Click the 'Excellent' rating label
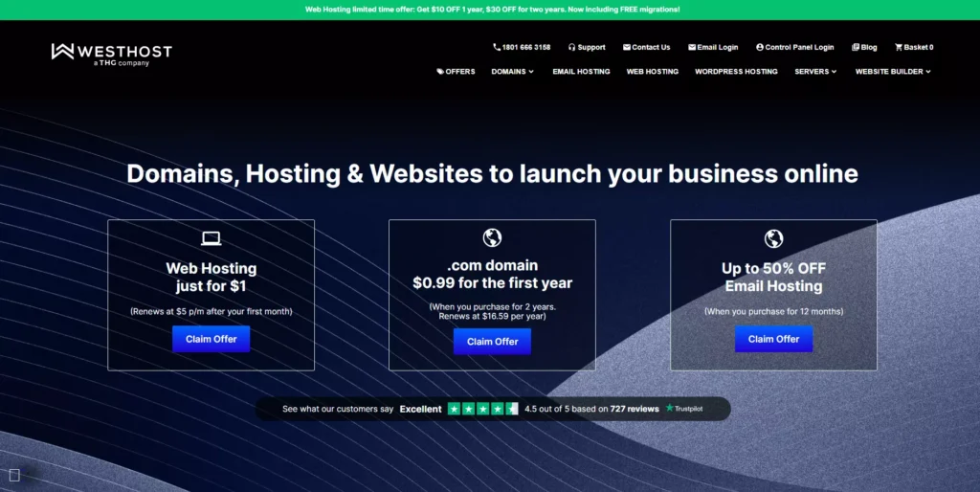The width and height of the screenshot is (980, 492). pyautogui.click(x=421, y=409)
